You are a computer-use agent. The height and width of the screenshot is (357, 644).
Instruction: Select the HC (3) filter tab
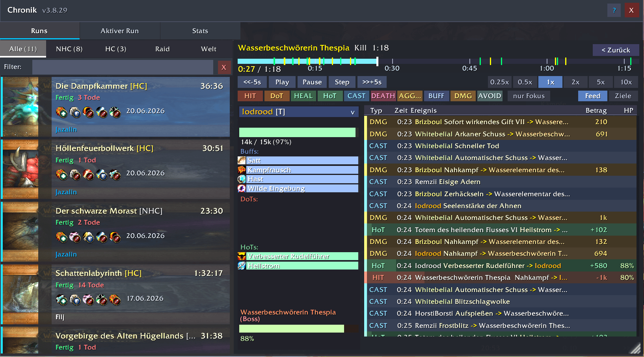pyautogui.click(x=116, y=49)
